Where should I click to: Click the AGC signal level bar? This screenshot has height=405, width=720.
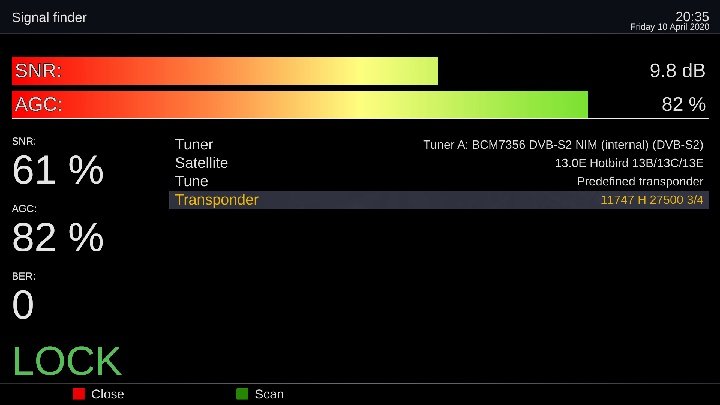299,104
